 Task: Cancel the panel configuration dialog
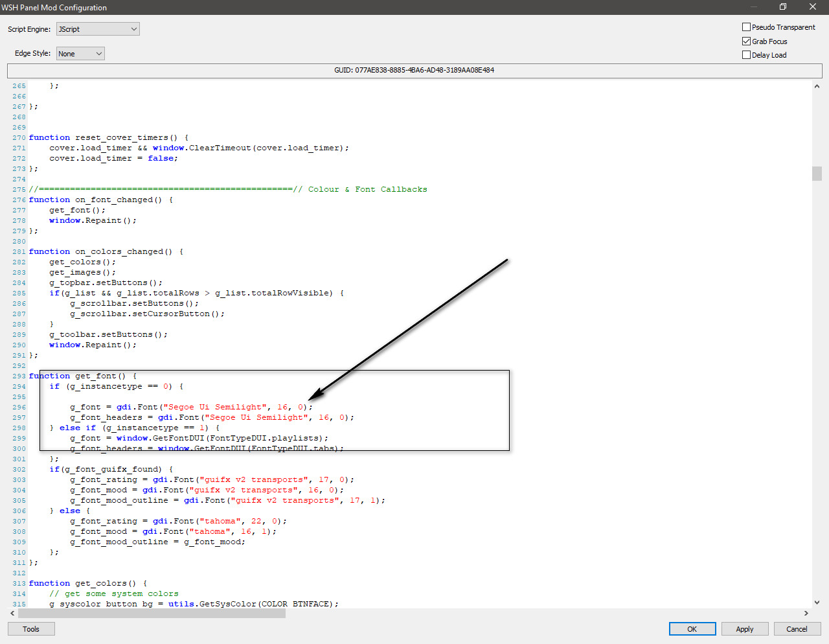point(796,629)
